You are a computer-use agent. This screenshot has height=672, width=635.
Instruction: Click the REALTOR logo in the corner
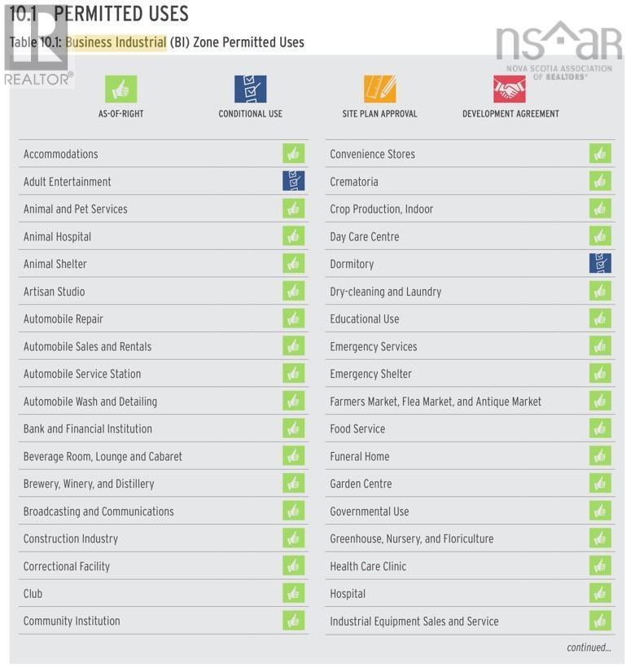(38, 46)
